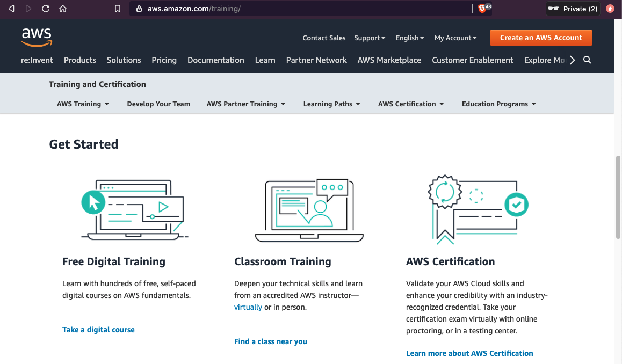Open the Brave Shields lion icon
The width and height of the screenshot is (622, 364).
click(x=482, y=9)
